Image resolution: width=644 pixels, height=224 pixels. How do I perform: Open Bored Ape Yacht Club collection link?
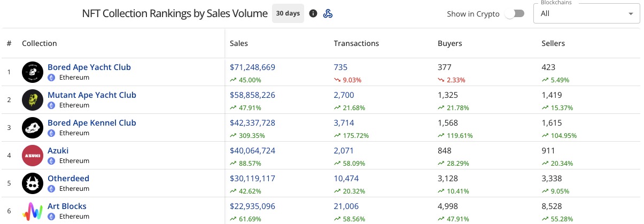89,67
